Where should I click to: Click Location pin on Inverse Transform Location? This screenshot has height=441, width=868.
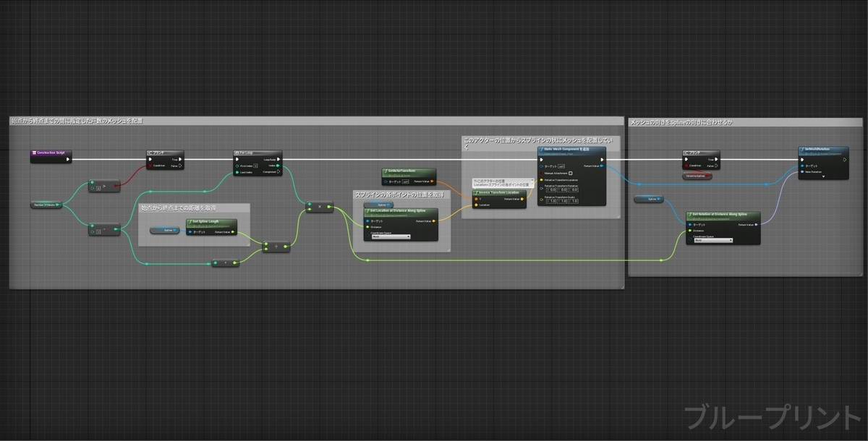tap(476, 205)
